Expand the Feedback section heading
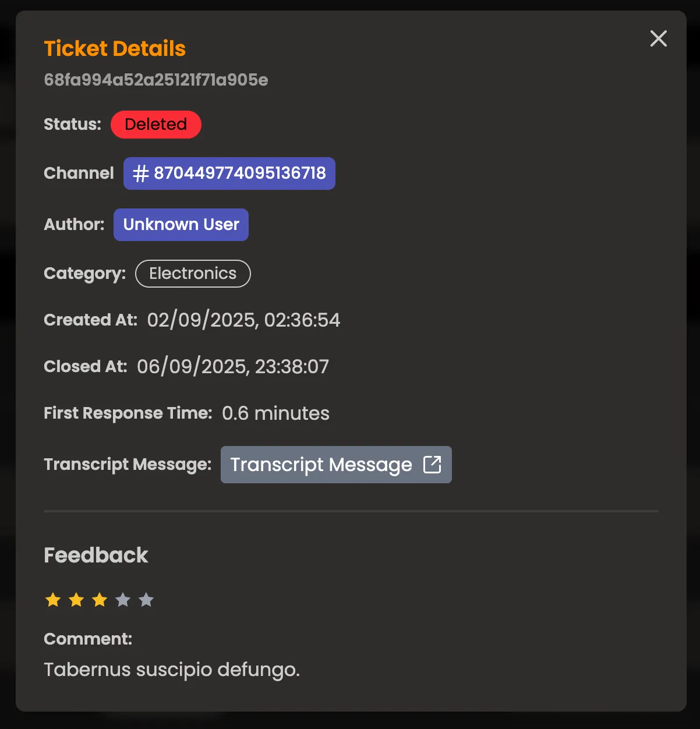This screenshot has width=700, height=729. click(96, 555)
